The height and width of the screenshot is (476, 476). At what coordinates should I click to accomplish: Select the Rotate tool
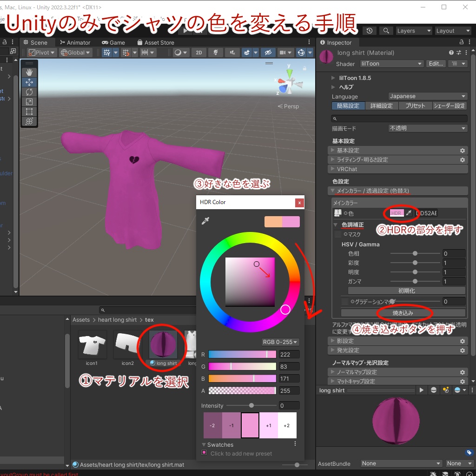[x=29, y=92]
